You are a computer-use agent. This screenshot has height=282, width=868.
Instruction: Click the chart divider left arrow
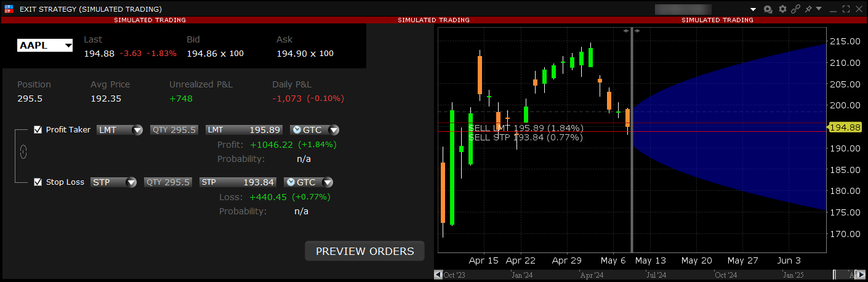point(626,31)
